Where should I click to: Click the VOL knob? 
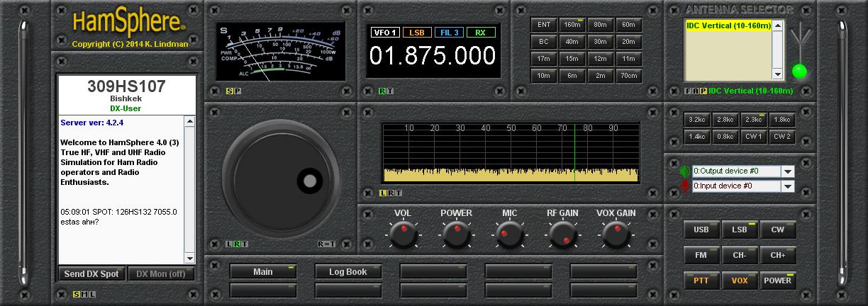click(x=402, y=234)
